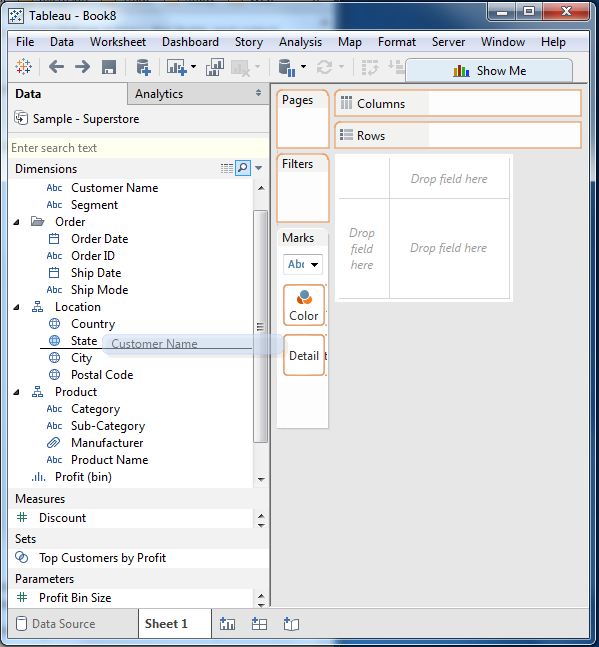Open the Analysis menu
The height and width of the screenshot is (647, 599).
pyautogui.click(x=300, y=42)
